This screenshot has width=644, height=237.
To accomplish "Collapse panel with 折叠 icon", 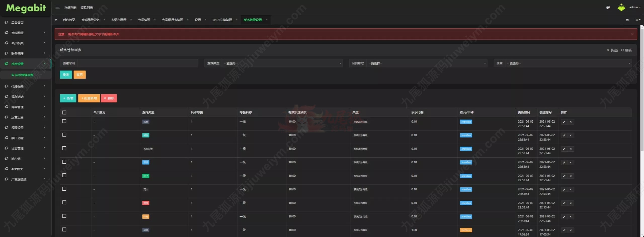I will [612, 50].
